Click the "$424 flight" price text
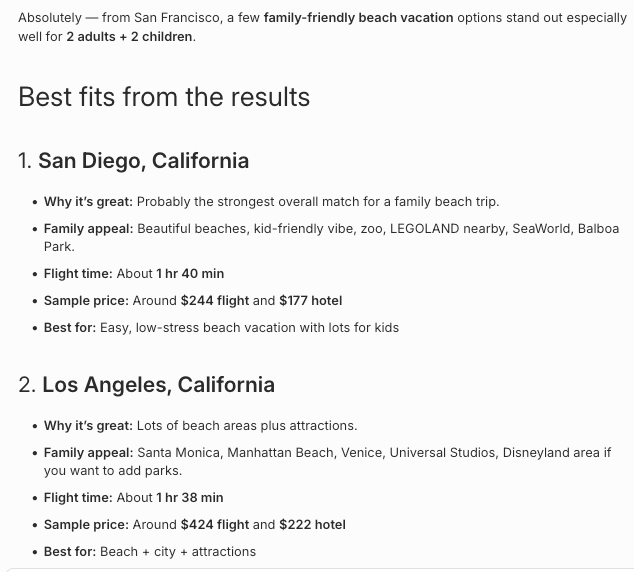 click(215, 525)
